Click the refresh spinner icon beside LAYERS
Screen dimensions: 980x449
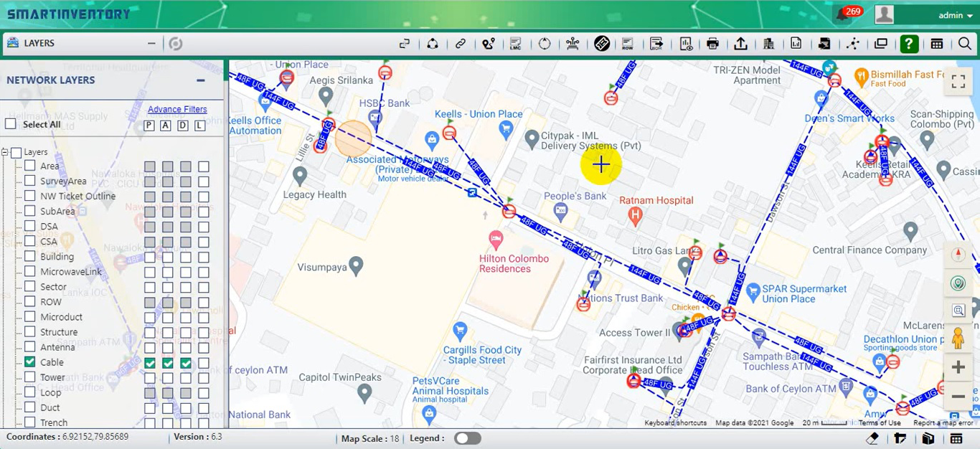tap(176, 44)
